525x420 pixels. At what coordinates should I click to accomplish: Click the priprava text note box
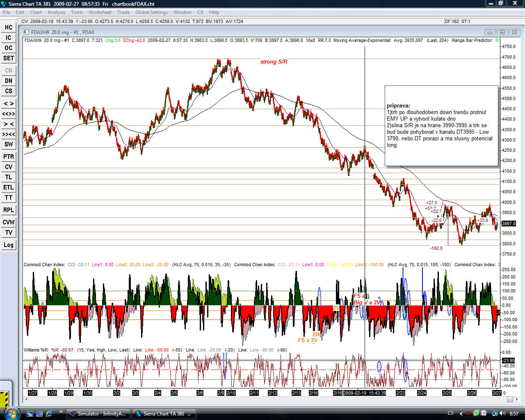[441, 126]
